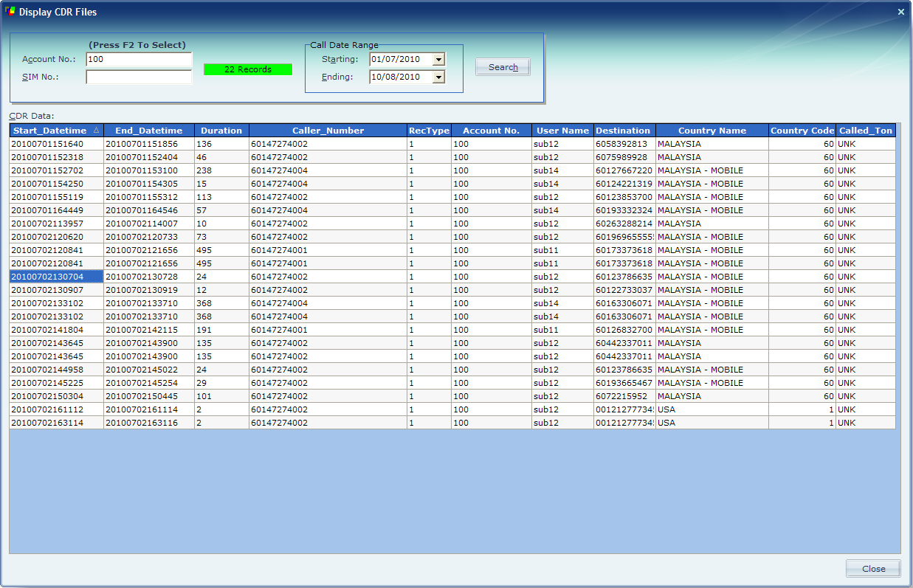Open the Starting date dropdown

click(438, 60)
